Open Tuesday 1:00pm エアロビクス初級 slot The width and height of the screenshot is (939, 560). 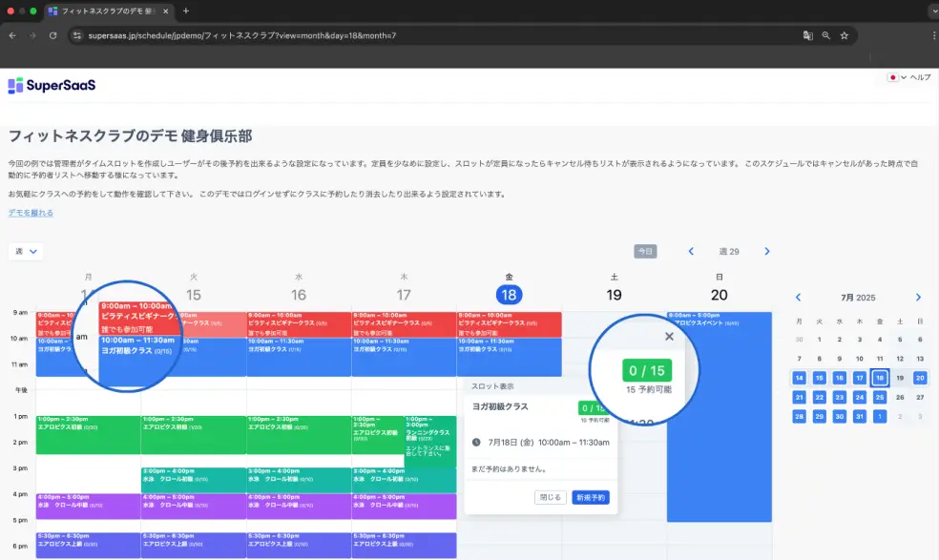(x=194, y=435)
